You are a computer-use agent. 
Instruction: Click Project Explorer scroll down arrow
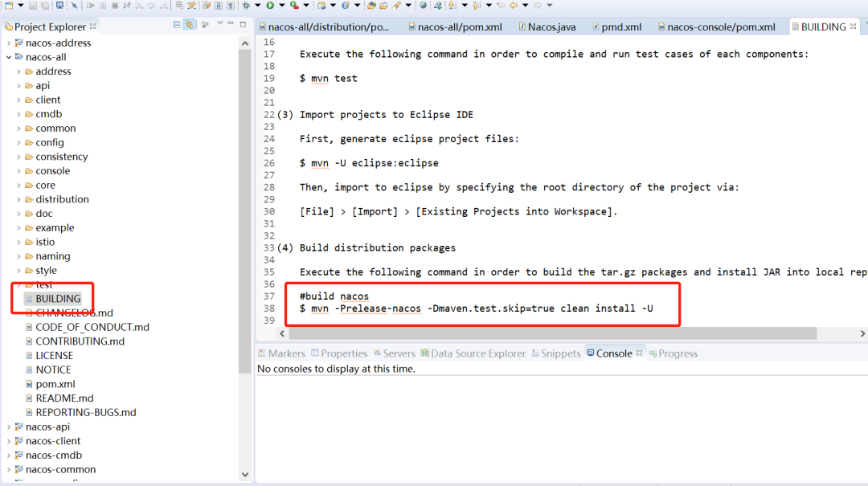tap(245, 475)
